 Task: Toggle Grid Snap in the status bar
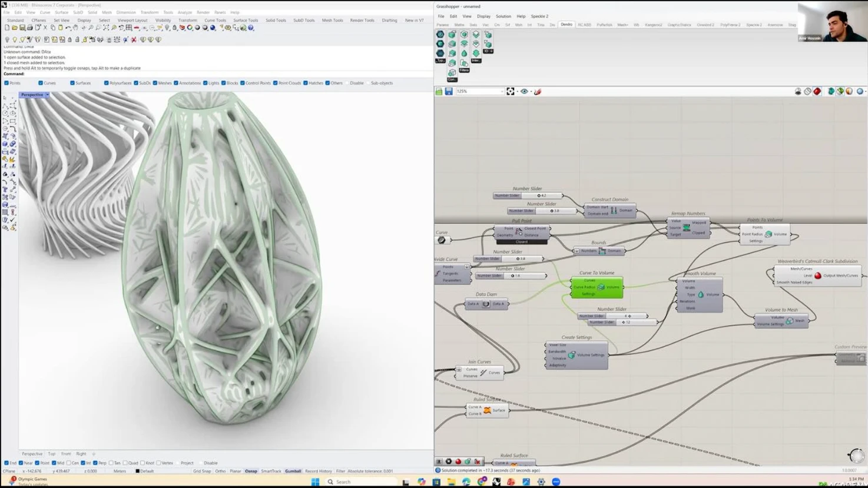point(201,471)
